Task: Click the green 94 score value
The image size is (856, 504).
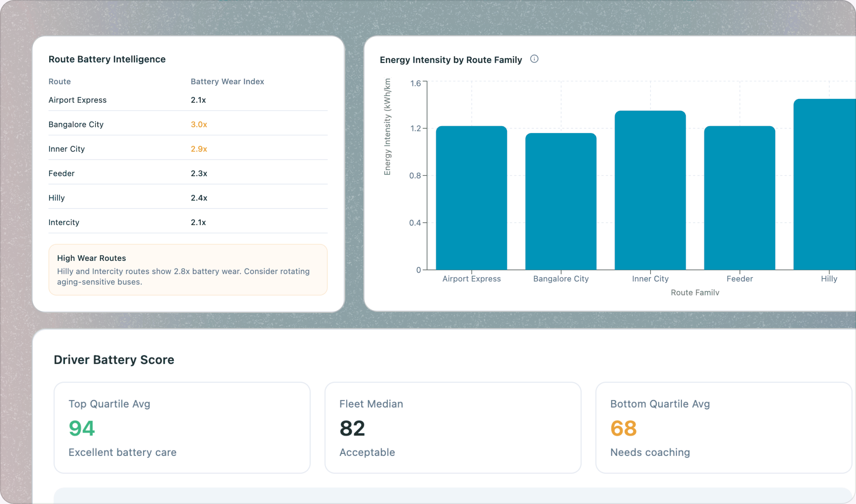Action: [x=81, y=428]
